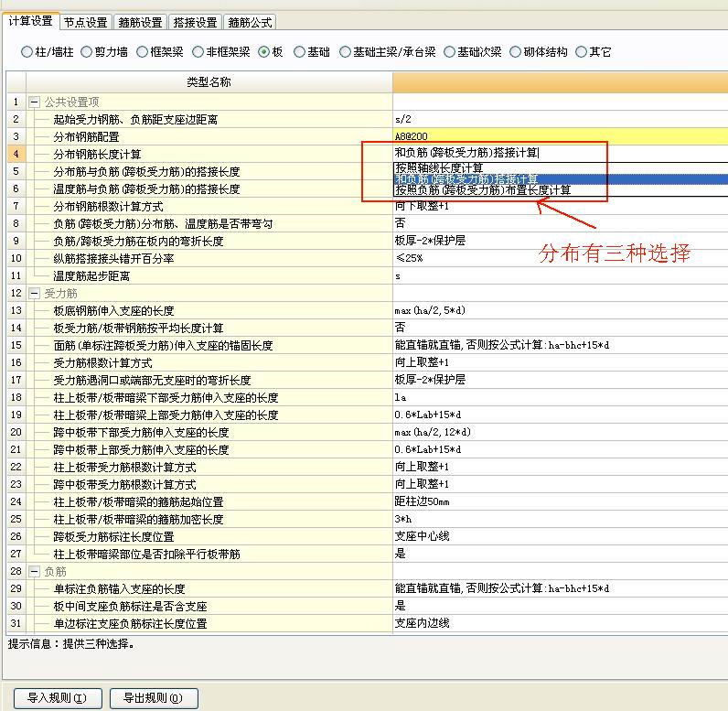Viewport: 728px width, 711px height.
Task: Select row 柱上板带暗梁部位是否扣除平行板带筋
Action: tap(209, 554)
